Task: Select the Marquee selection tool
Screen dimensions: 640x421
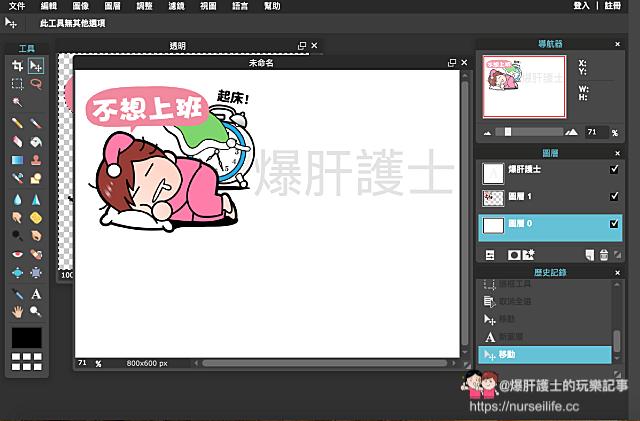Action: pos(18,84)
